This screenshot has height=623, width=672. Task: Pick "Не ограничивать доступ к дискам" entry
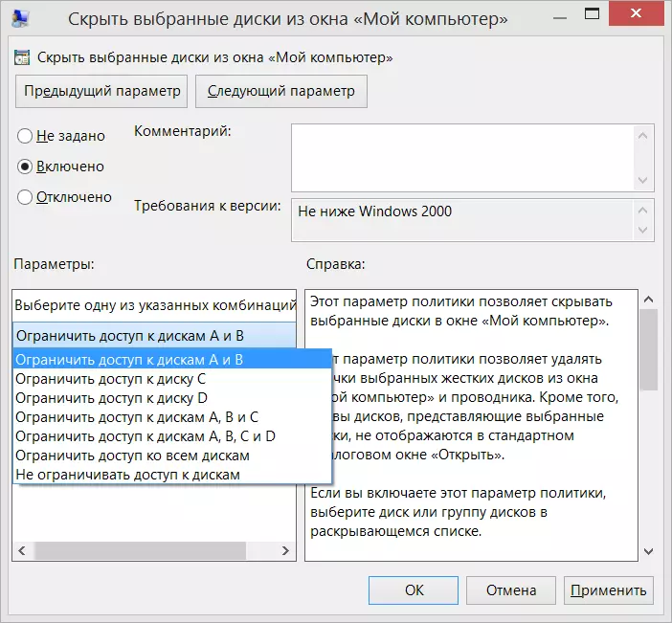click(x=127, y=475)
